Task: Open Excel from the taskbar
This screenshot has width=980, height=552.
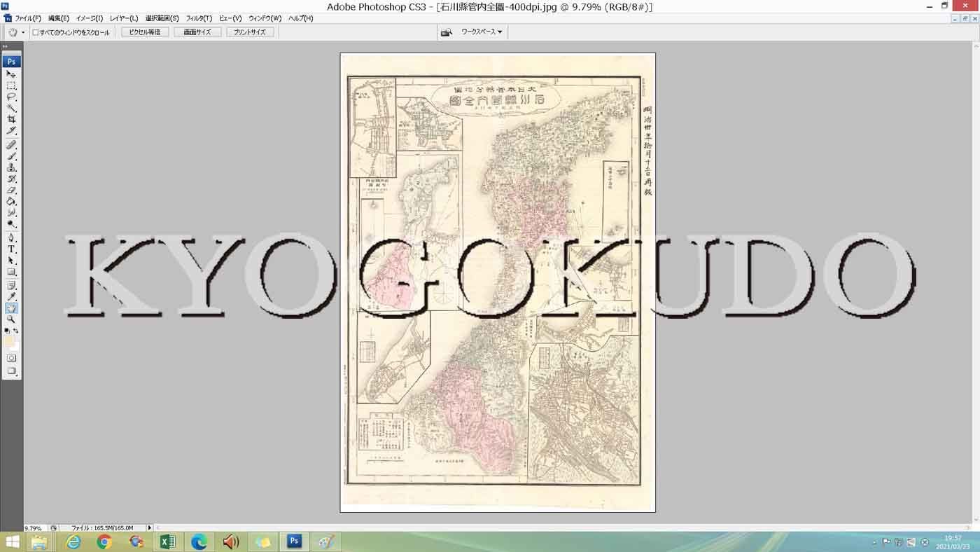Action: [x=167, y=541]
